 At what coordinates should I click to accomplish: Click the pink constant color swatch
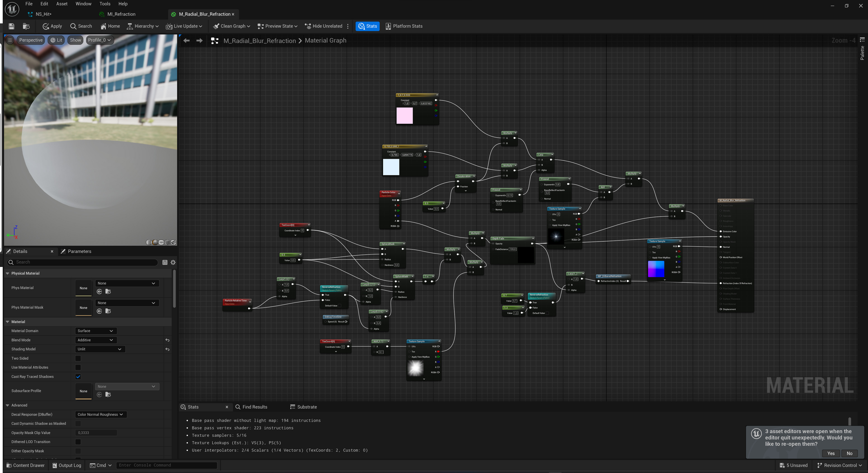[404, 116]
